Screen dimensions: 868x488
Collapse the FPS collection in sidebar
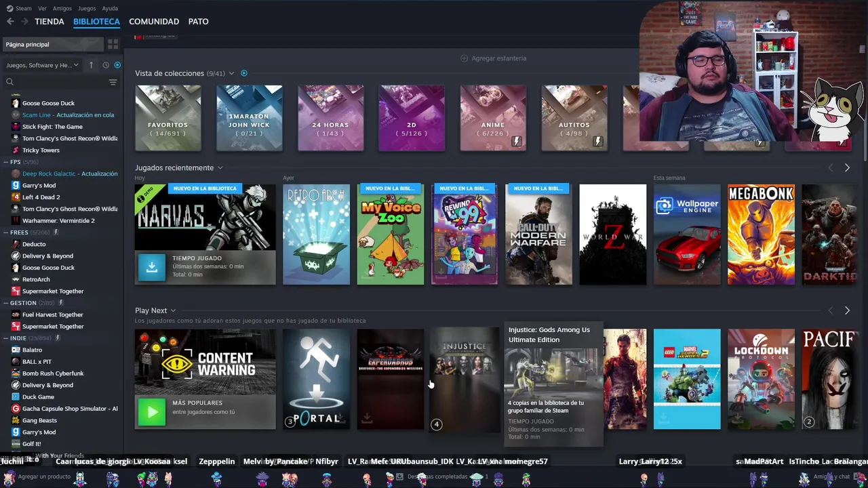[x=6, y=162]
